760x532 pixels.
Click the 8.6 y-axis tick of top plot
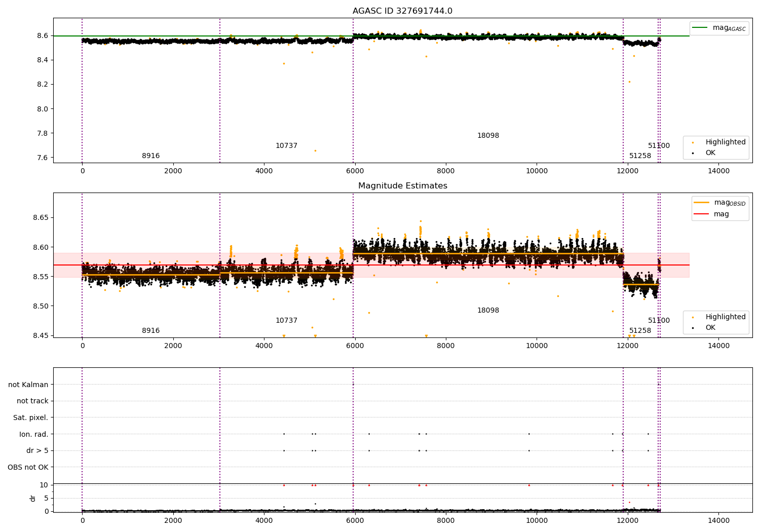pos(43,35)
